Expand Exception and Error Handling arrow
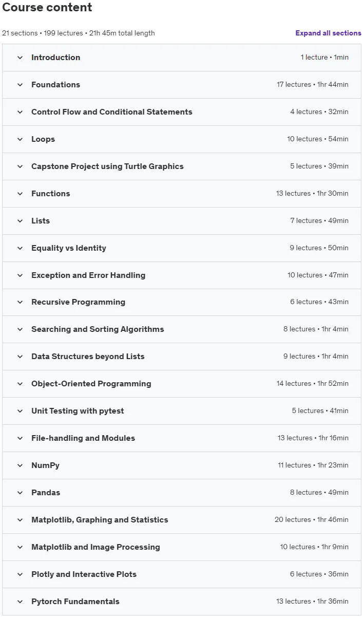The image size is (364, 617). 20,275
